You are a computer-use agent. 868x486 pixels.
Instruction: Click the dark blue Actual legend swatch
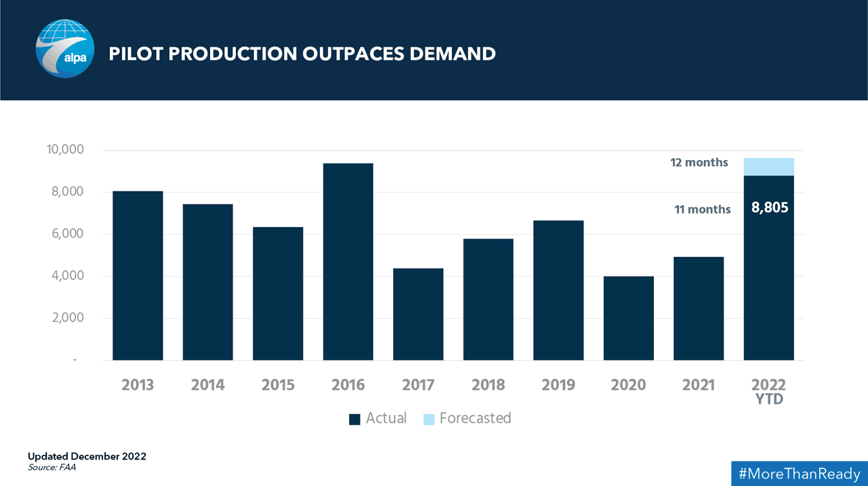(x=354, y=420)
